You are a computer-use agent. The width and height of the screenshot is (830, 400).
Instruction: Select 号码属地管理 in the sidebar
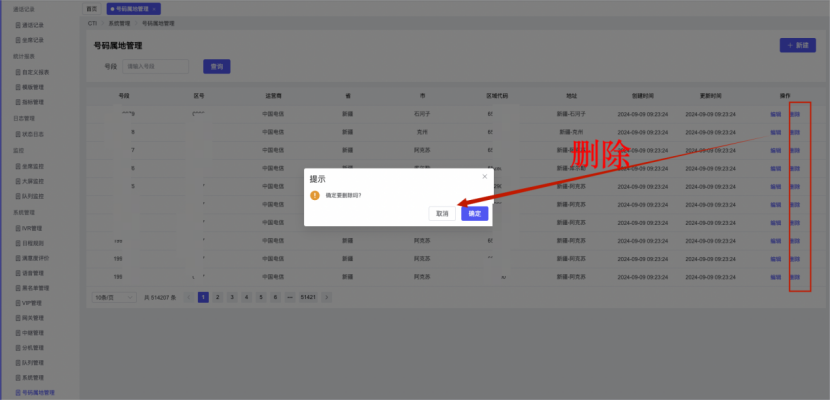point(38,393)
